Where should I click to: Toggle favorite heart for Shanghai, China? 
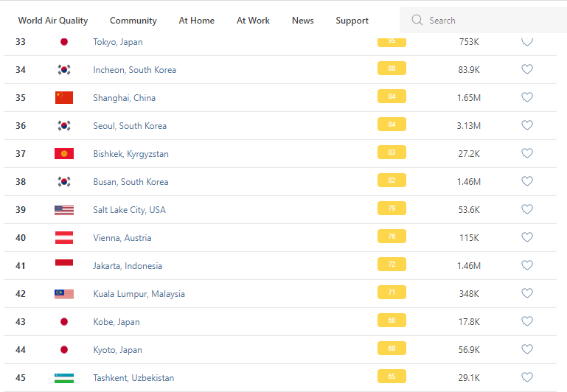[x=527, y=97]
